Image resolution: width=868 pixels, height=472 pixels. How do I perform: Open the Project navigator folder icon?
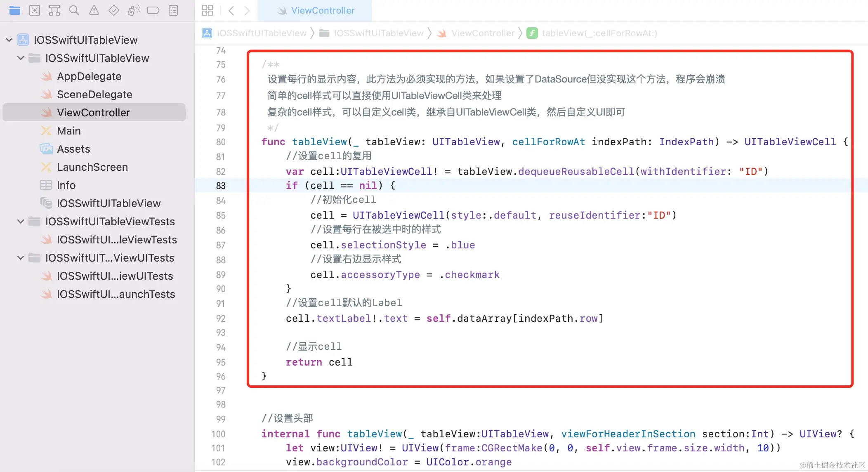tap(15, 10)
